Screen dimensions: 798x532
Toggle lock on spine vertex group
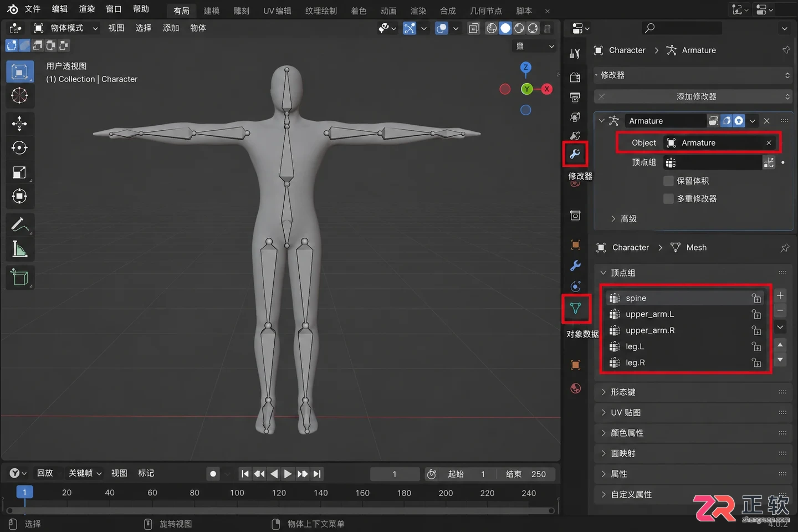coord(756,298)
